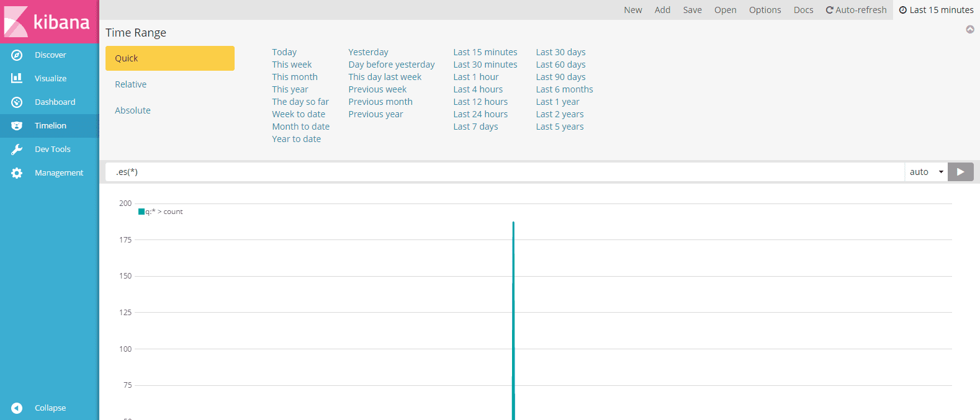Click the Kibana logo
Image resolution: width=980 pixels, height=420 pixels.
(49, 22)
